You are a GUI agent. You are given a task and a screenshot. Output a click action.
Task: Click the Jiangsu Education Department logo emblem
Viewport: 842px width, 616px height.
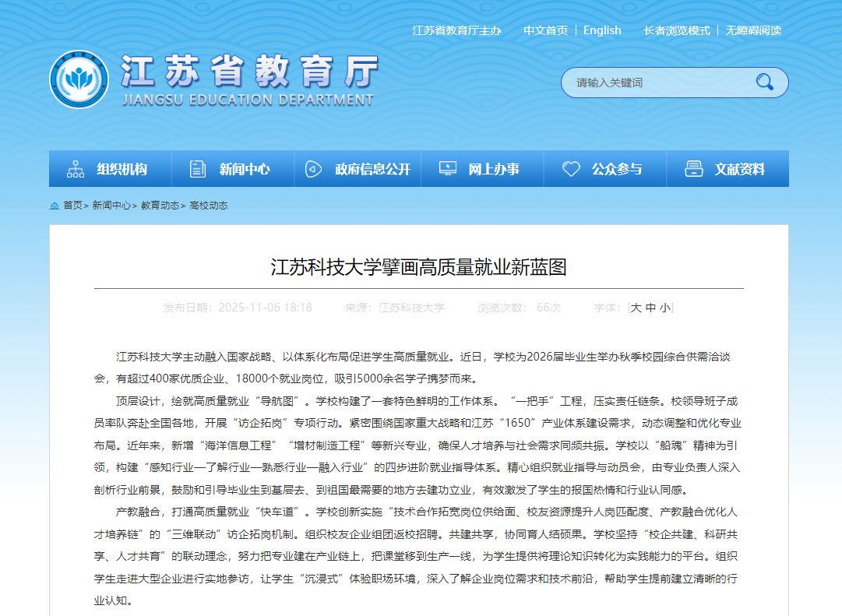(79, 80)
